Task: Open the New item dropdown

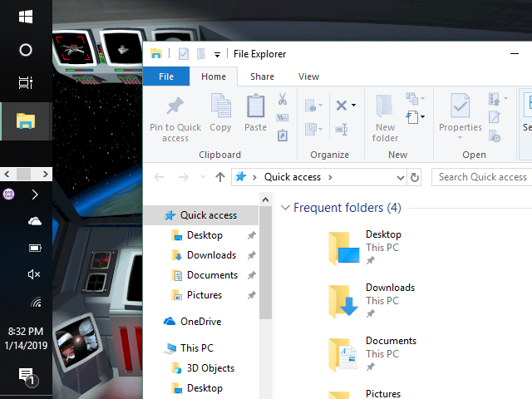Action: (x=416, y=117)
